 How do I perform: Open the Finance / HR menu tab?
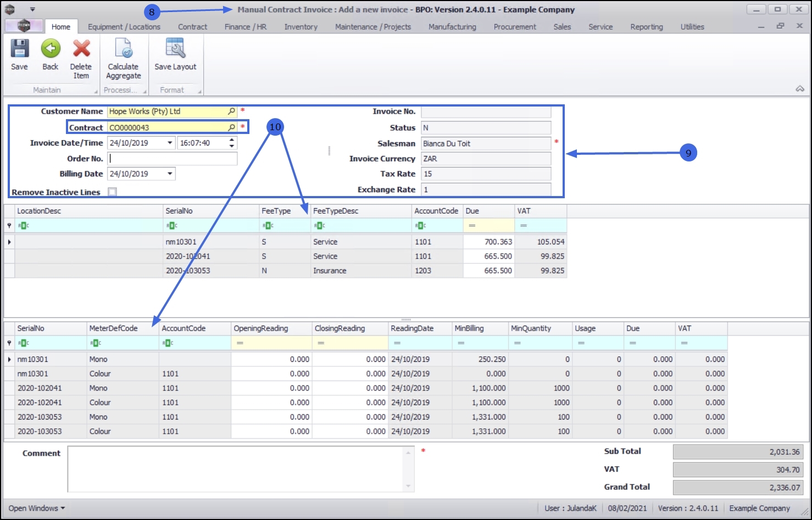(245, 27)
